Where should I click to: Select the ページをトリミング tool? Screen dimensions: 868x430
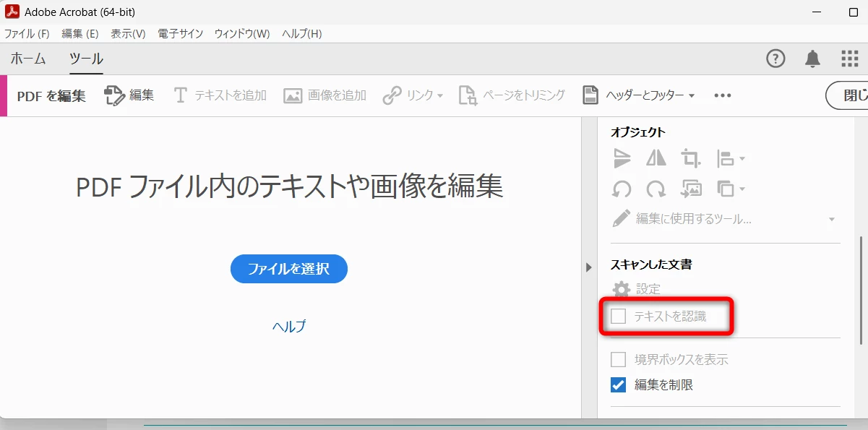point(512,95)
